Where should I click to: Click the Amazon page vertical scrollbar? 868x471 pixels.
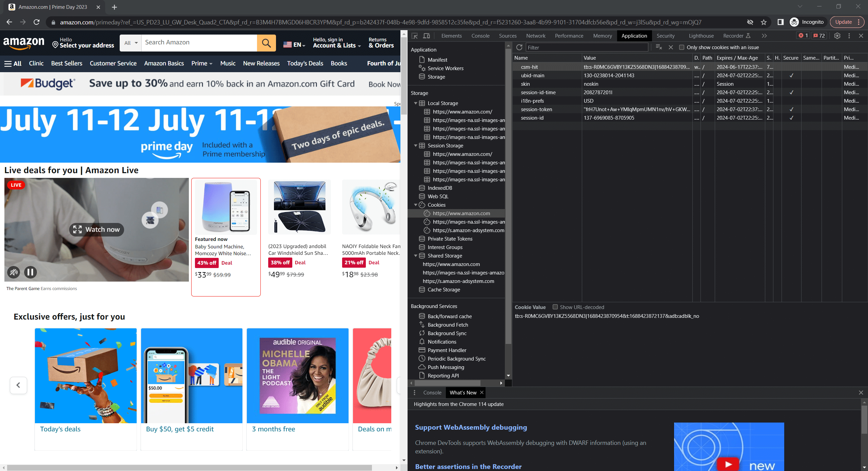point(404,76)
